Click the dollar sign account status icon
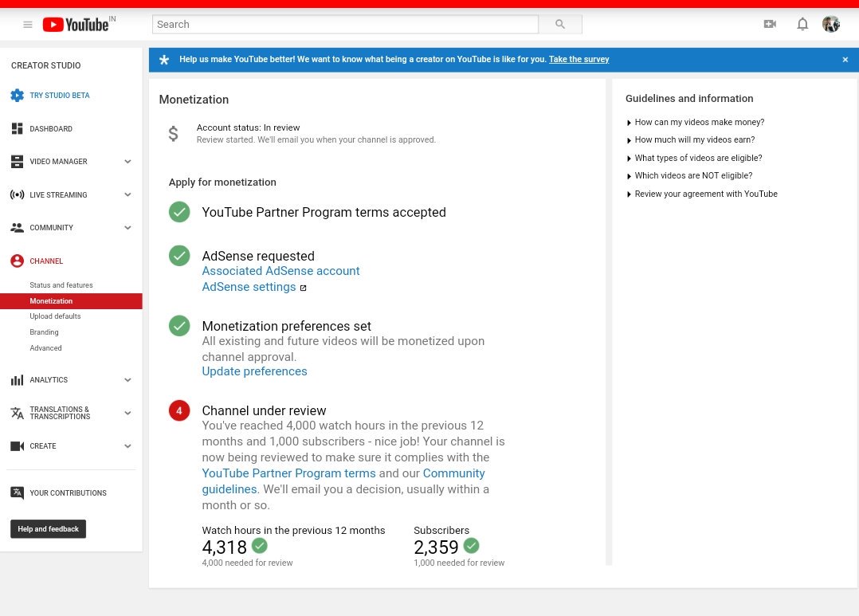859x616 pixels. coord(173,134)
